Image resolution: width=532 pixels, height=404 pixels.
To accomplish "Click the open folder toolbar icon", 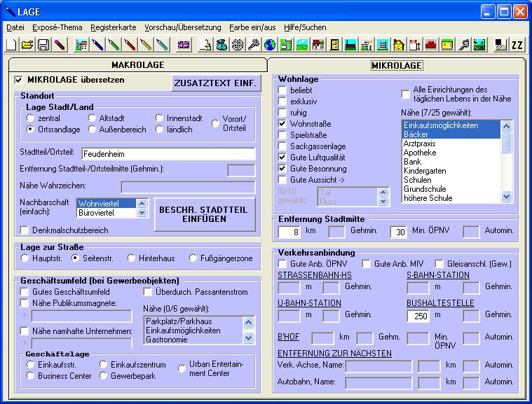I will coord(27,45).
